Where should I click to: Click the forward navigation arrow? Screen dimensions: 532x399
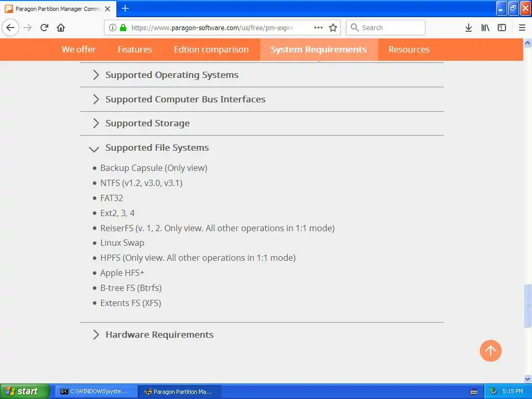28,28
